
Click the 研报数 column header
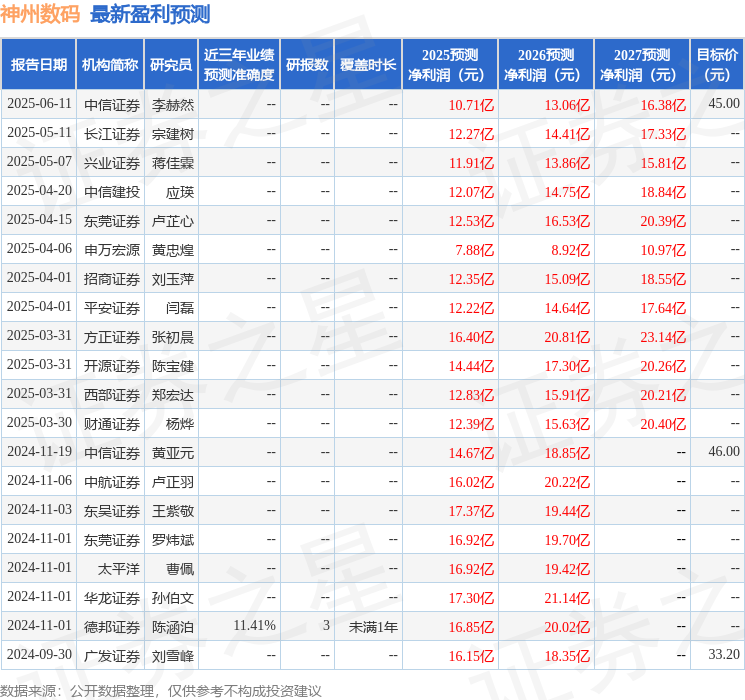pyautogui.click(x=307, y=65)
